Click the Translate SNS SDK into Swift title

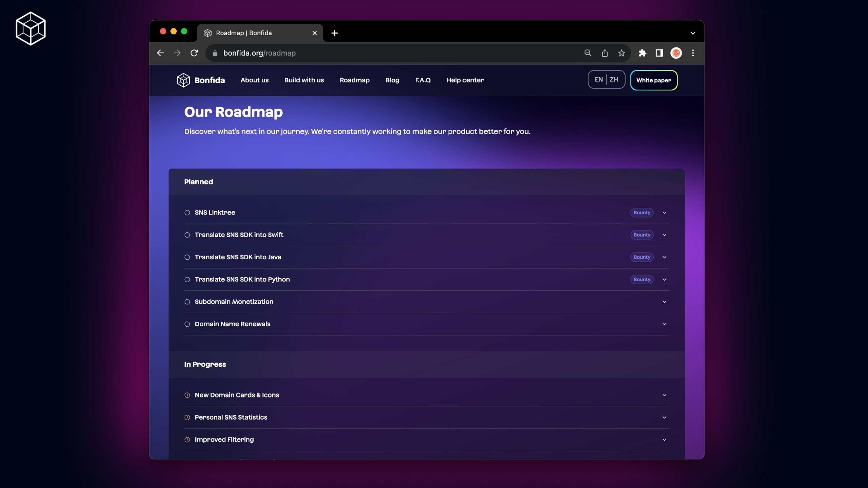pos(239,235)
